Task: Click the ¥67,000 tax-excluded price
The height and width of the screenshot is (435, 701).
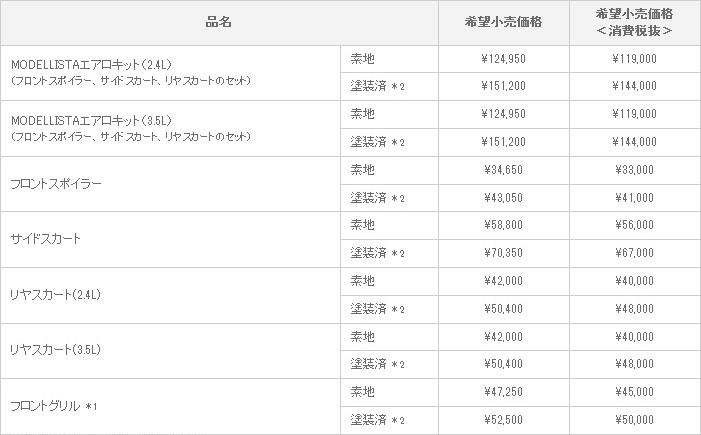Action: [x=634, y=253]
